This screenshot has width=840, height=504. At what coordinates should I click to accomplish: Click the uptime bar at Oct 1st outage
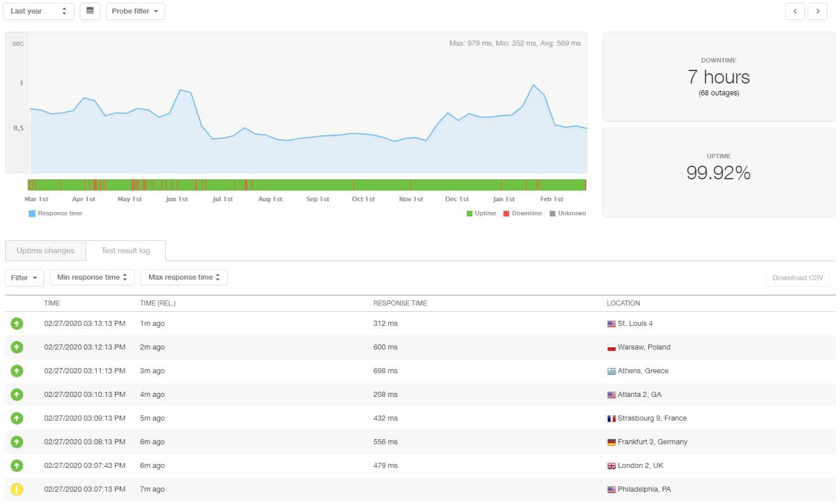[x=353, y=185]
